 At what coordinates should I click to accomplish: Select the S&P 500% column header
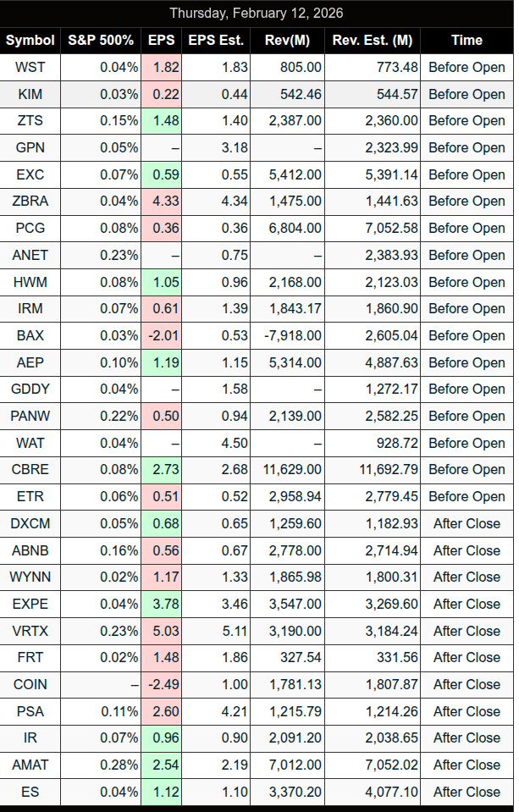coord(102,40)
